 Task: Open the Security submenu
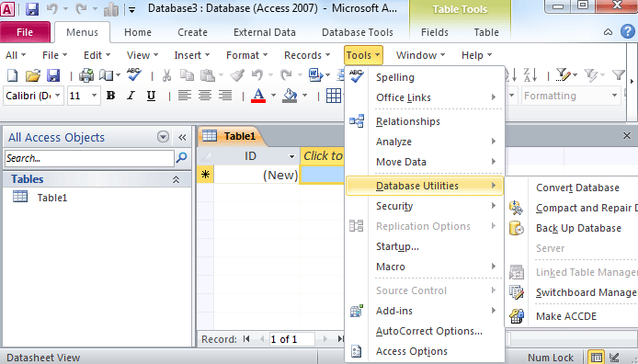424,206
